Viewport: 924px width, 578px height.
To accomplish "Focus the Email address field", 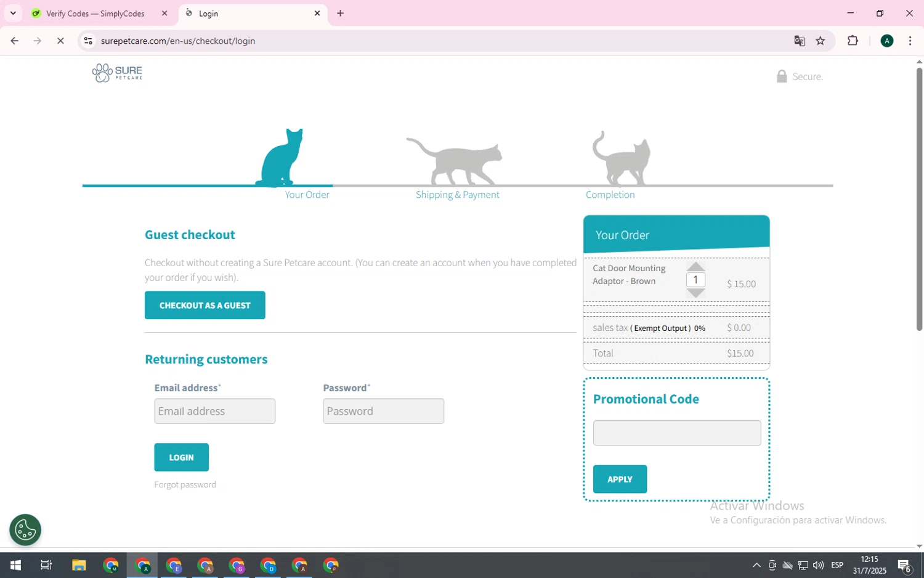I will pyautogui.click(x=214, y=411).
